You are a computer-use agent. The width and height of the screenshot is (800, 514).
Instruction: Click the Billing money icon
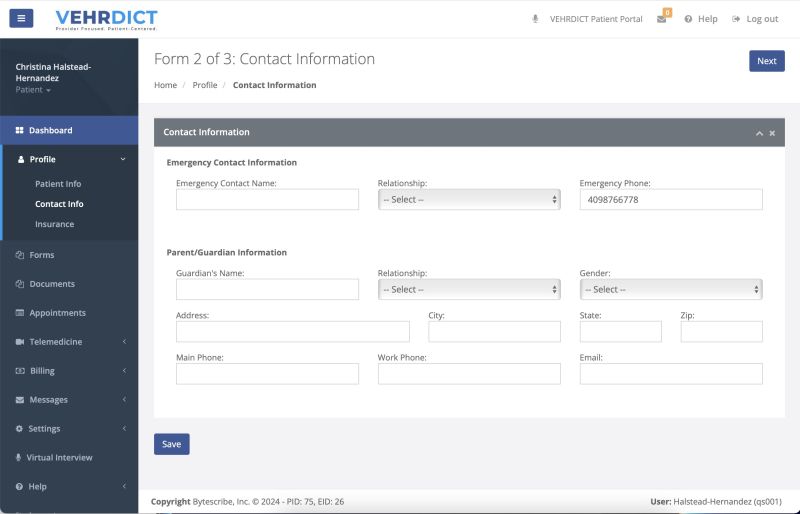point(20,371)
